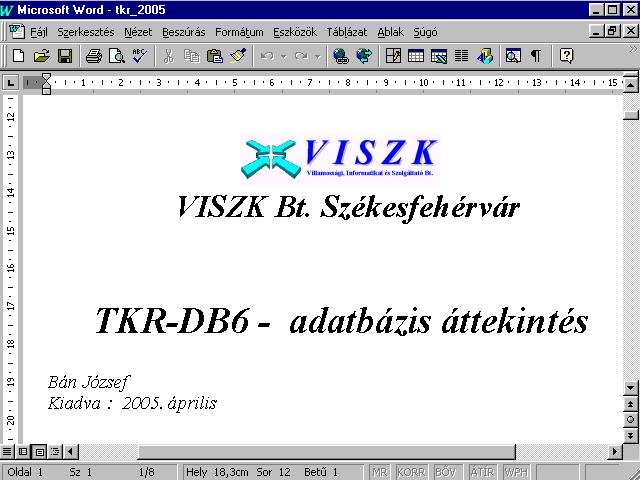Click the Kiadva : 2005. április line
Image resolution: width=640 pixels, height=480 pixels.
click(133, 404)
